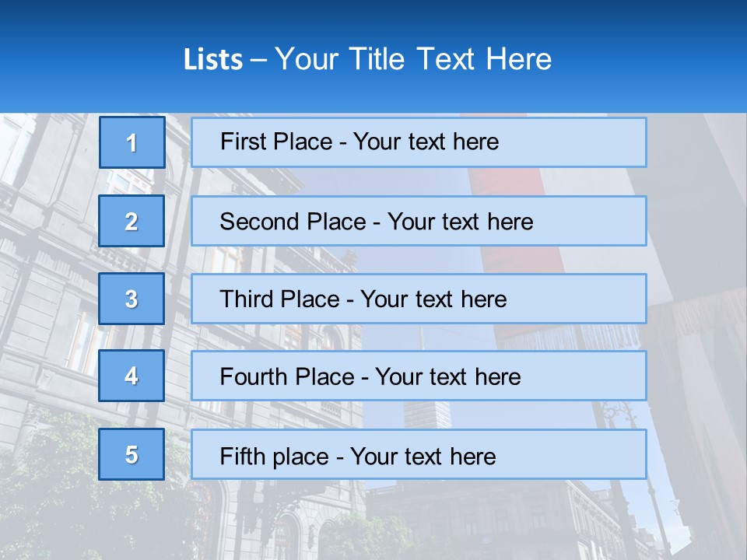Click the word 'Fifth' in the last item
Viewport: 747px width, 560px height.
pos(243,456)
